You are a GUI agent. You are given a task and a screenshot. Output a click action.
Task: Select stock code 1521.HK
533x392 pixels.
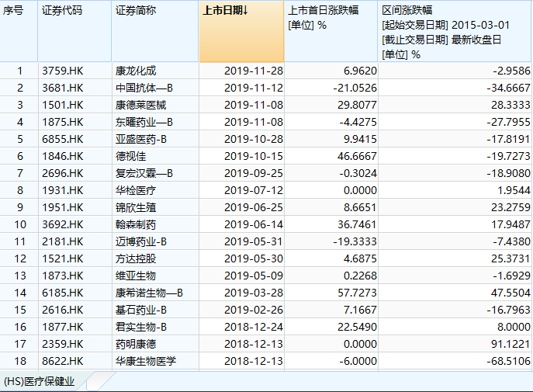[63, 258]
